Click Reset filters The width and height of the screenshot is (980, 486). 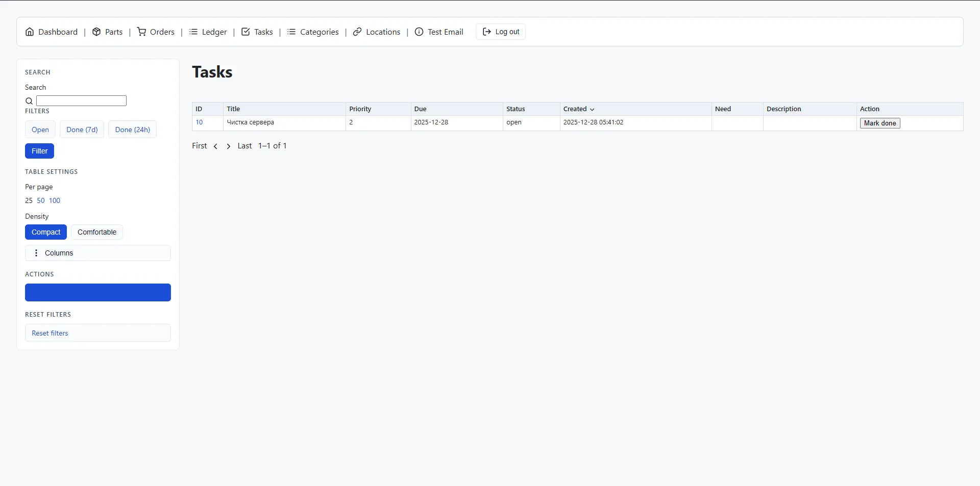pos(98,333)
